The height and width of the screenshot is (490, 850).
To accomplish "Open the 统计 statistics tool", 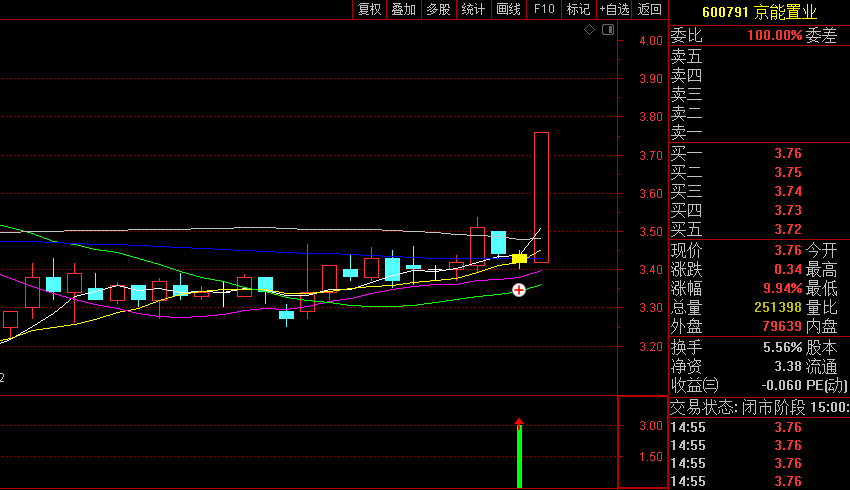I will click(x=473, y=9).
